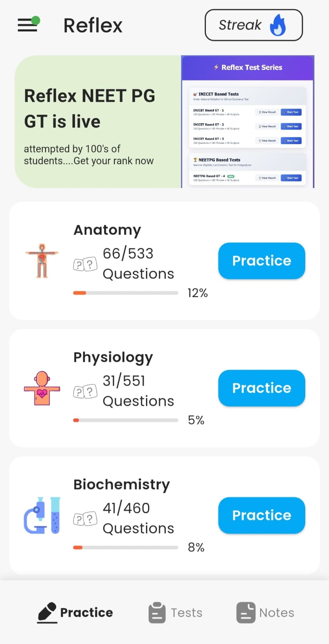Tap the Streak flame icon
The image size is (329, 644).
coord(278,25)
